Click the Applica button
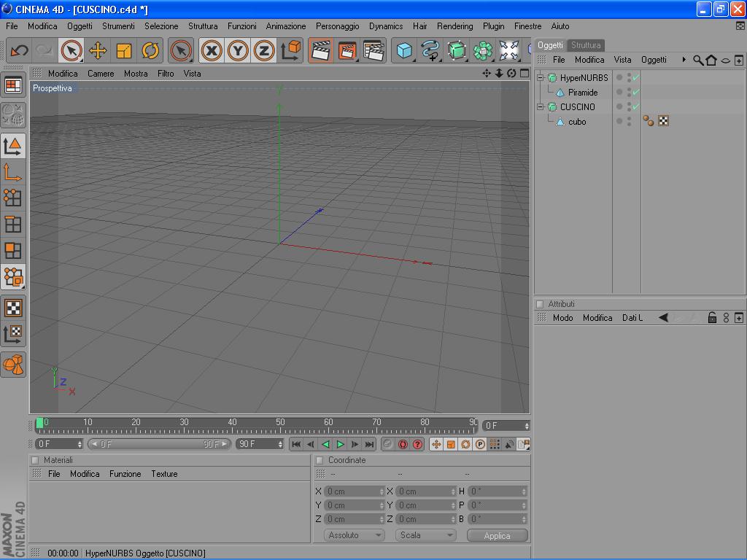This screenshot has height=560, width=747. pos(497,535)
